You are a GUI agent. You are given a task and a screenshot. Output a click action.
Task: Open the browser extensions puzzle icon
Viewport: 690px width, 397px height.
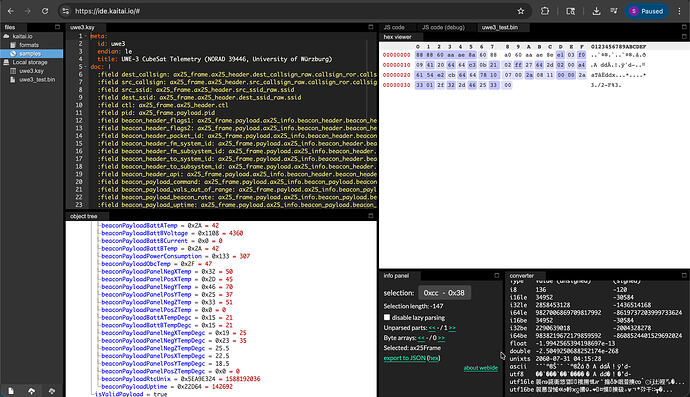545,11
